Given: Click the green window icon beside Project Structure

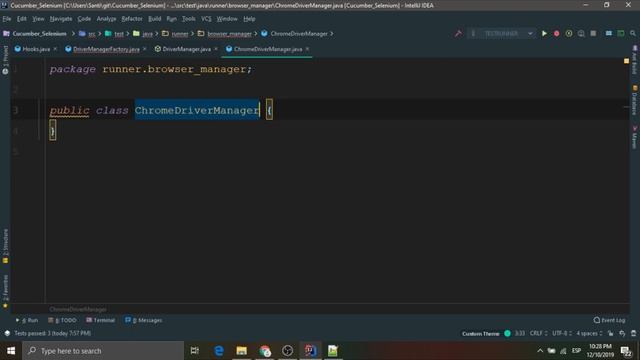Looking at the screenshot, I should [621, 33].
